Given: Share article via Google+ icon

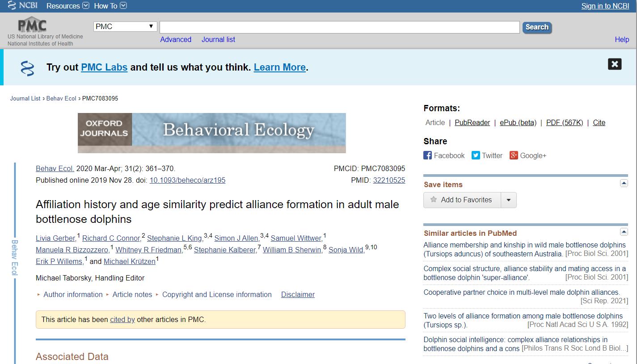Looking at the screenshot, I should click(x=514, y=155).
